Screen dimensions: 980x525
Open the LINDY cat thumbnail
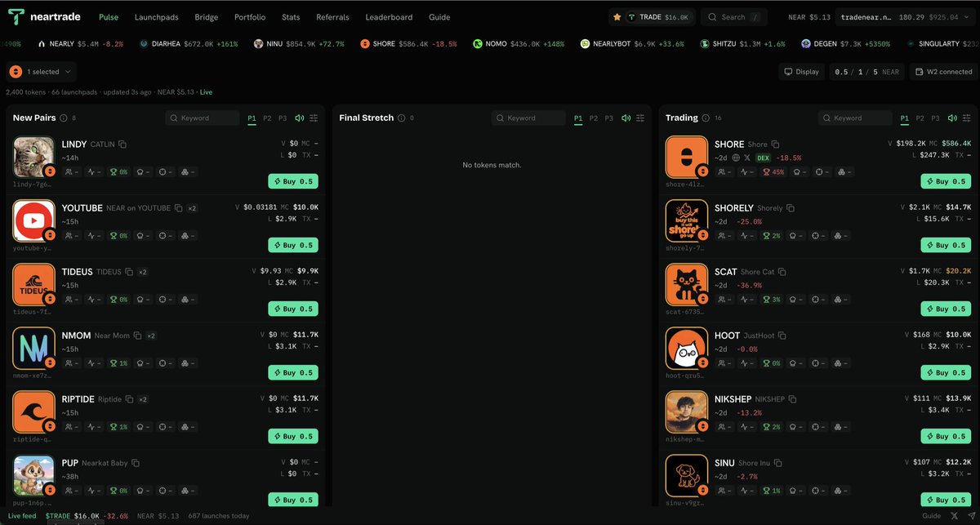click(33, 157)
